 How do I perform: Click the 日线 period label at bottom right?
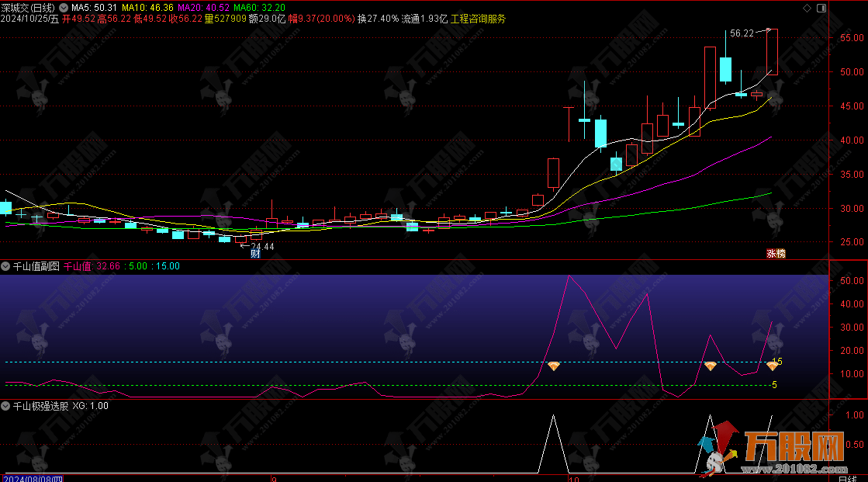(x=848, y=479)
